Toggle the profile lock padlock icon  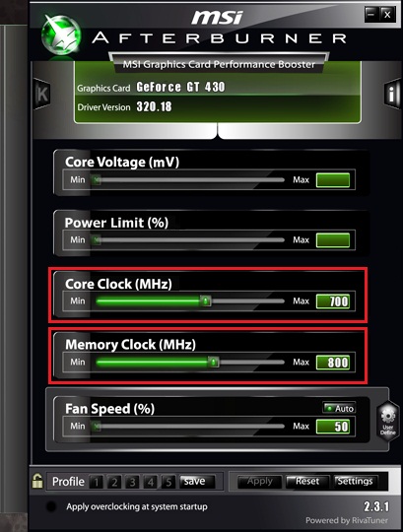[37, 481]
